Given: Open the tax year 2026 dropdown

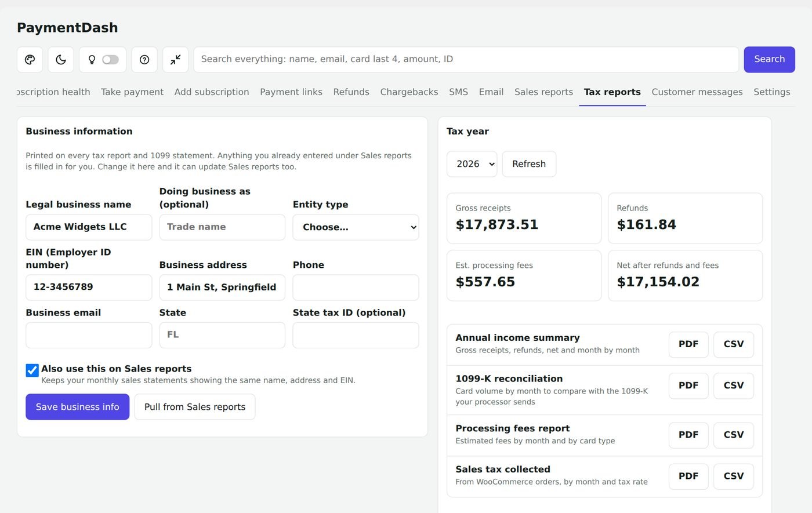Looking at the screenshot, I should 472,164.
